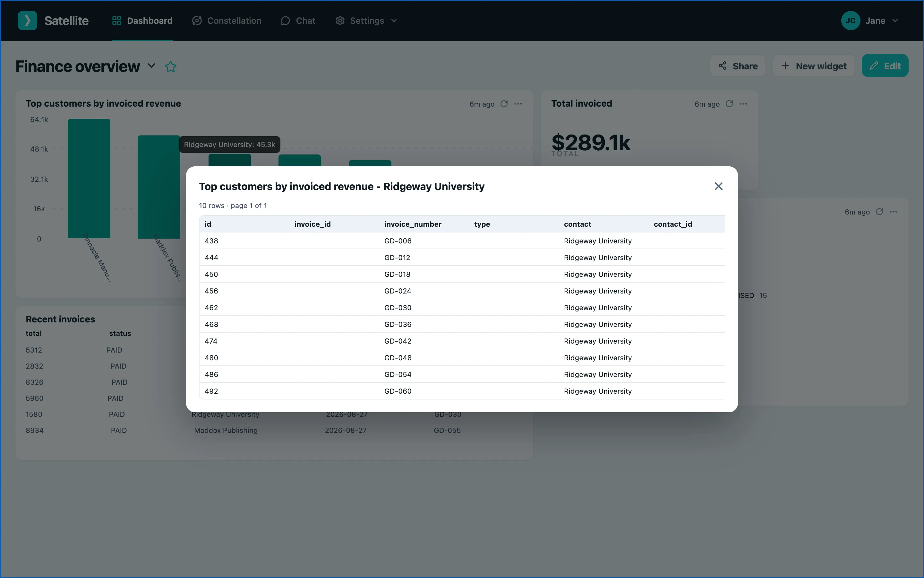This screenshot has width=924, height=578.
Task: Click invoice number GD-060
Action: tap(398, 391)
